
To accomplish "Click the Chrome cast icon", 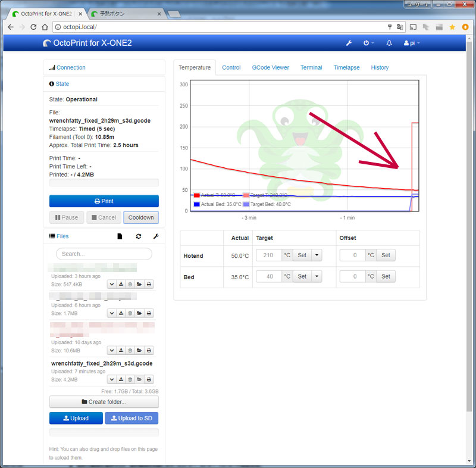I will tap(413, 27).
